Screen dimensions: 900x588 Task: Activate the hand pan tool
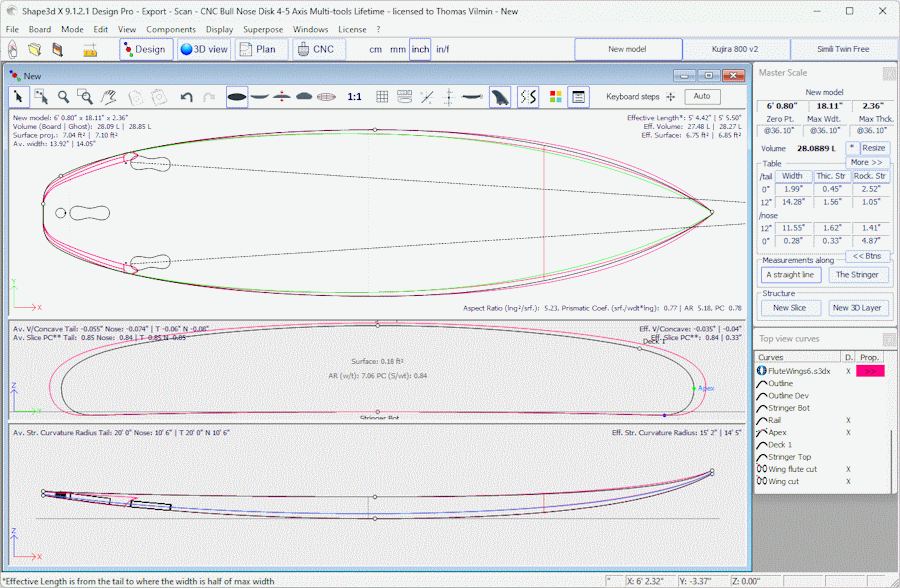coord(109,97)
